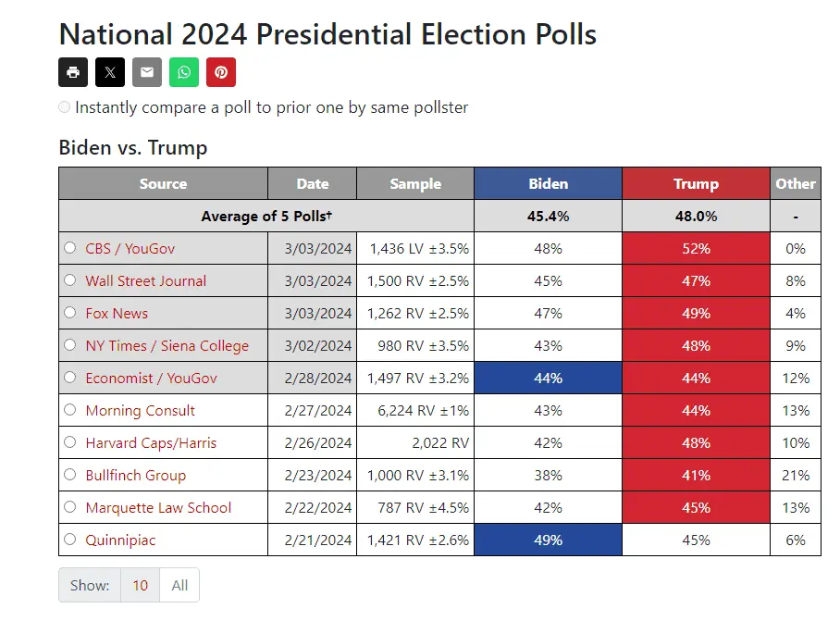
Task: Share via the WhatsApp icon
Action: (x=184, y=72)
